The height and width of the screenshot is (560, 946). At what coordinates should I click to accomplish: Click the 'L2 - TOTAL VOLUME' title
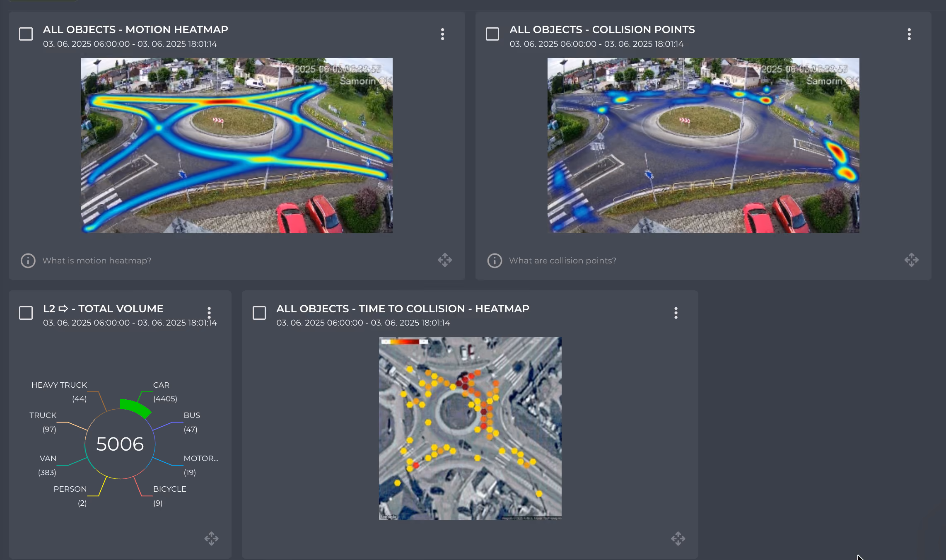coord(103,309)
